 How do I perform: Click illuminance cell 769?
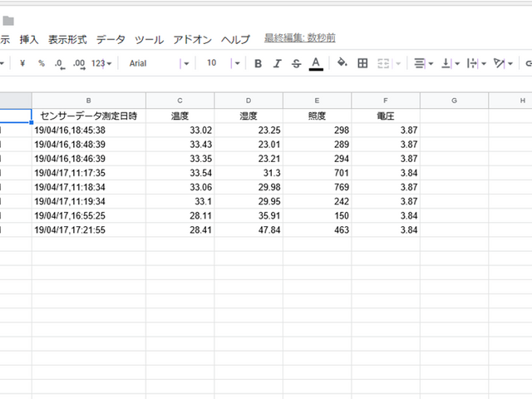(x=317, y=187)
